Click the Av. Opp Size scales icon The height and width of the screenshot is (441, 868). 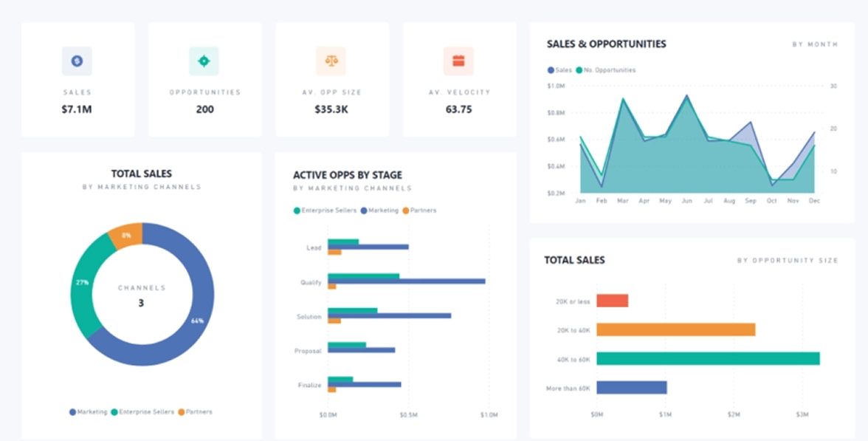point(331,61)
